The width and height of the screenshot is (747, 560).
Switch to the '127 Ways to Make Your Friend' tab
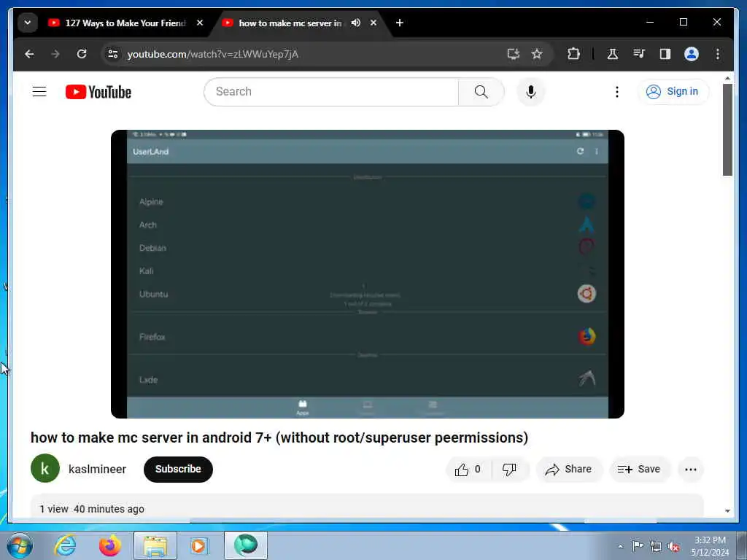tap(125, 23)
